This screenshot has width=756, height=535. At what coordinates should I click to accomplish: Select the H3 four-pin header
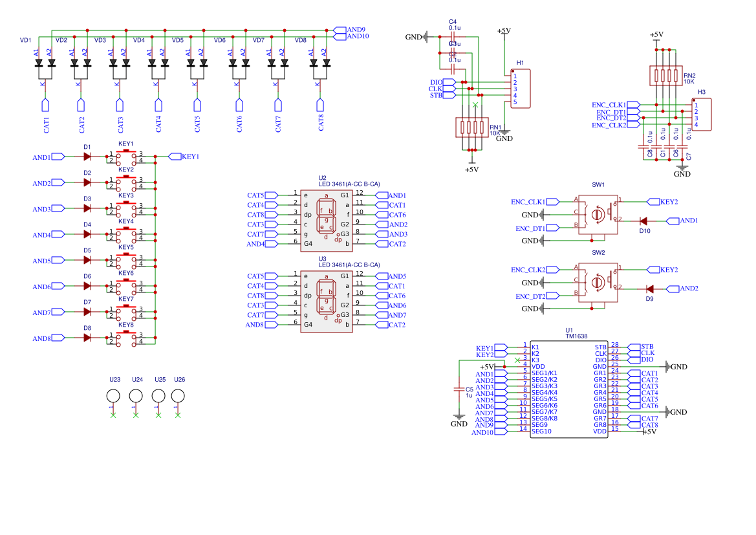click(702, 115)
